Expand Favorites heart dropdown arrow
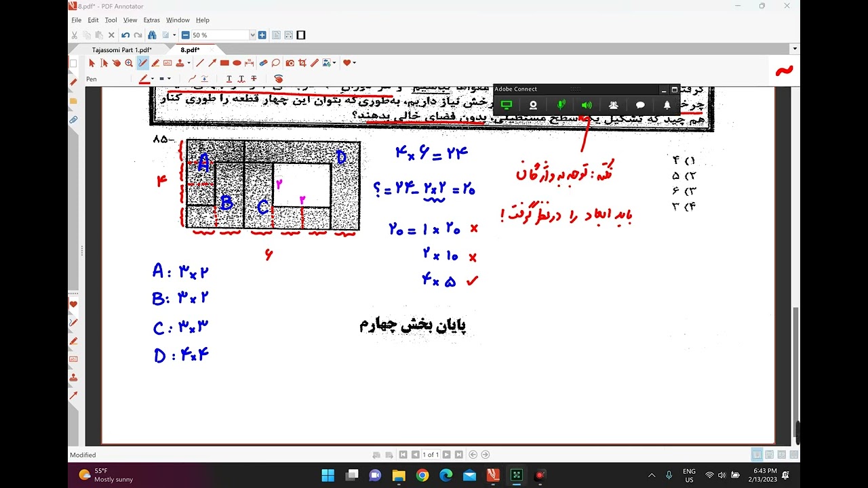The height and width of the screenshot is (488, 868). point(354,63)
